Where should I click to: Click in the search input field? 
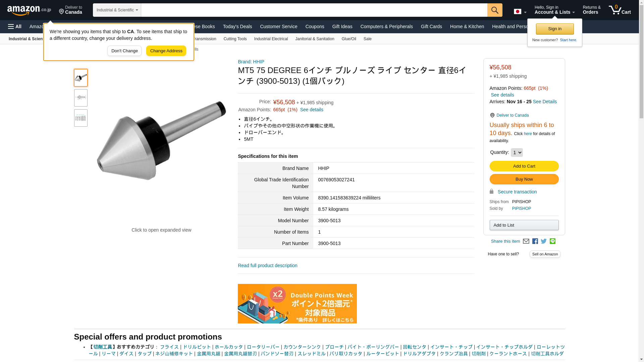pyautogui.click(x=314, y=10)
